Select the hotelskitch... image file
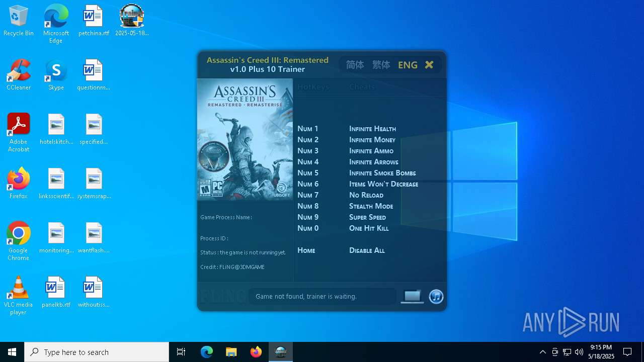The image size is (644, 362). pyautogui.click(x=56, y=130)
